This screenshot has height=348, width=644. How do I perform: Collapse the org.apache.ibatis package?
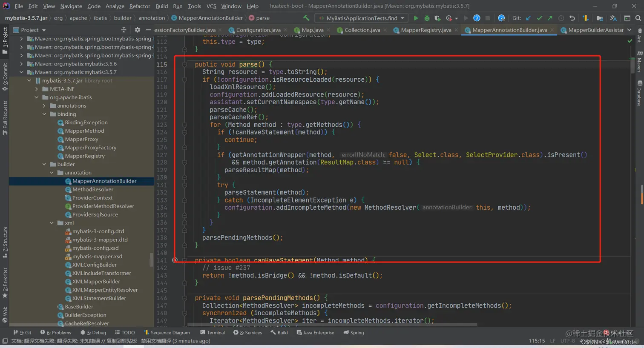tap(37, 97)
